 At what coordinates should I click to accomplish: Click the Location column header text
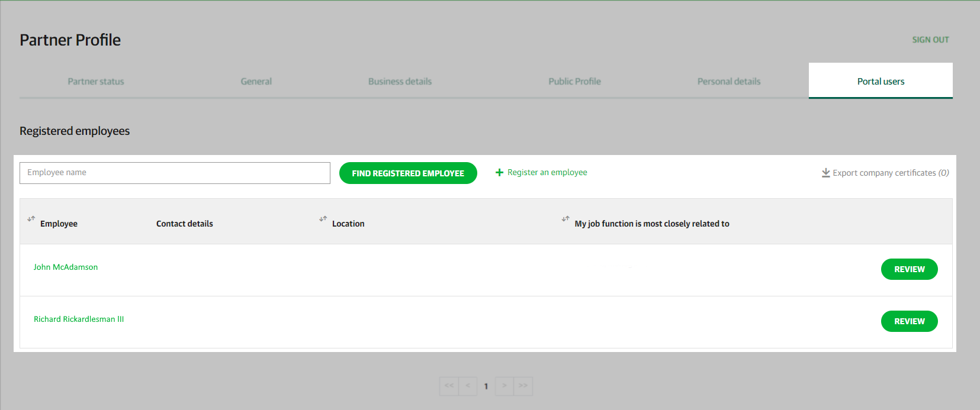(348, 224)
